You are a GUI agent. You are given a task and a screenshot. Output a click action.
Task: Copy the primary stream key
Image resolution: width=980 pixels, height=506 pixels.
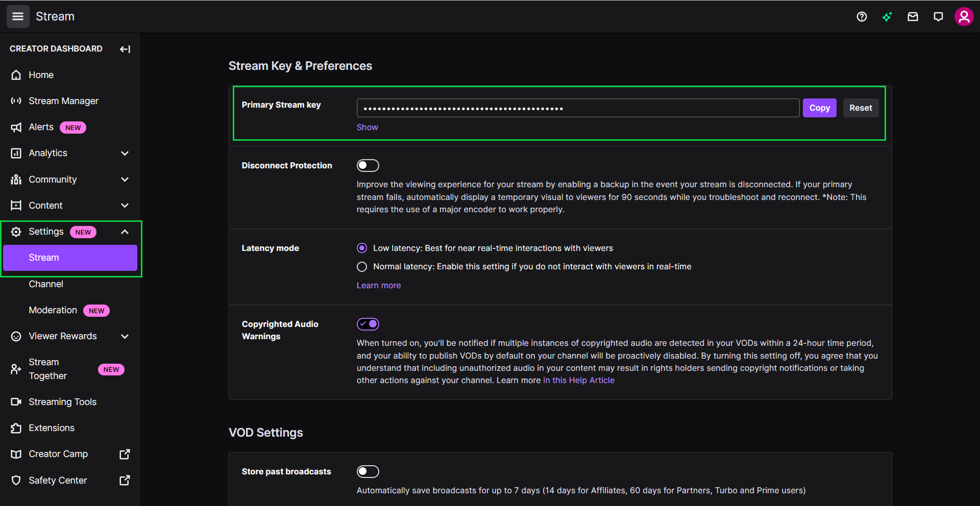819,108
